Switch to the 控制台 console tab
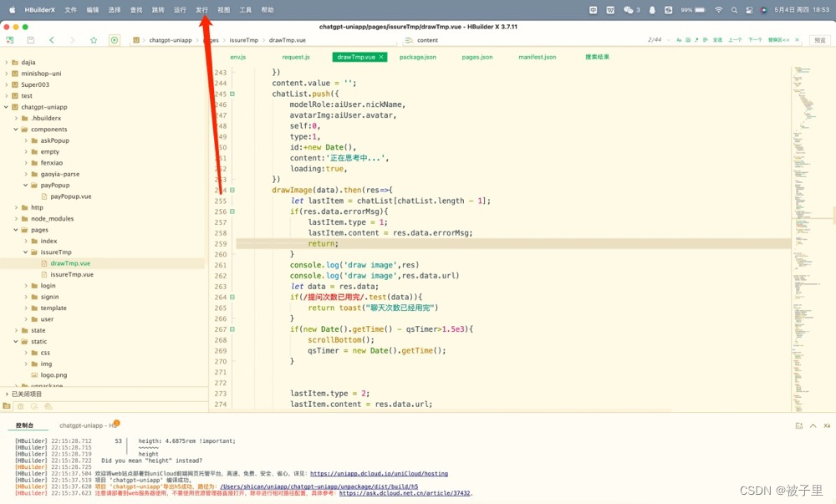 point(24,425)
